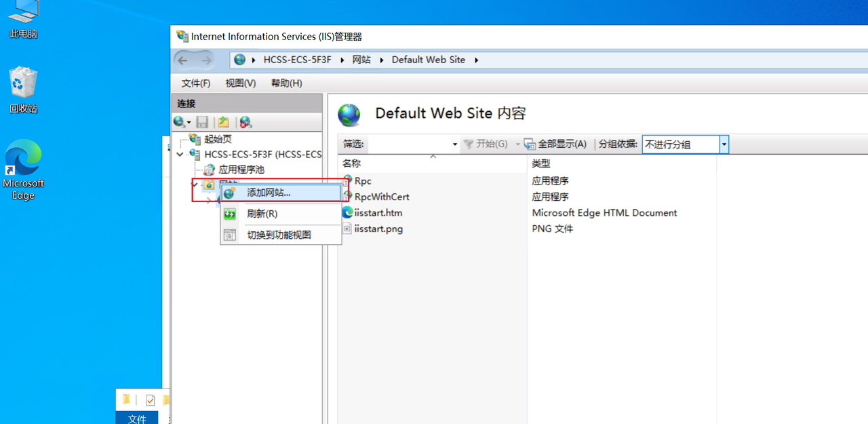Click the 此电脑 desktop icon
Screen dimensions: 868x424
(x=23, y=19)
